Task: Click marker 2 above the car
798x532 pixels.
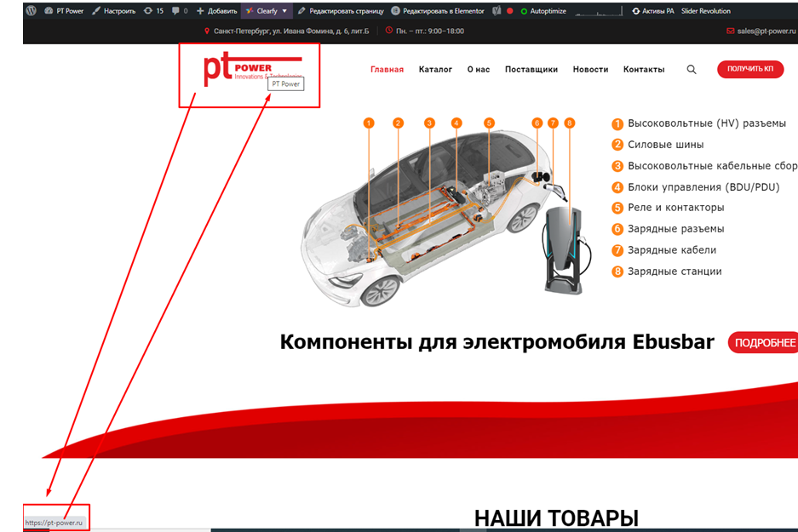Action: (398, 123)
